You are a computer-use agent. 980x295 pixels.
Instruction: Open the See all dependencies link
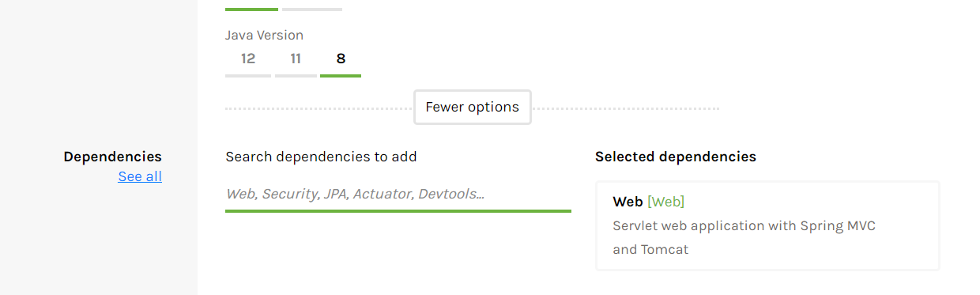point(140,176)
